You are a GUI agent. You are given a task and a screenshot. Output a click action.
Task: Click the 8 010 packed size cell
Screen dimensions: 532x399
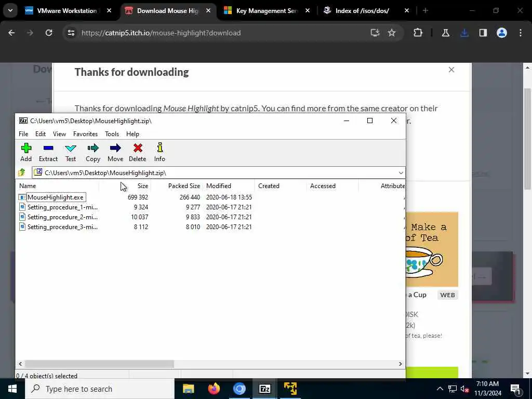[193, 227]
